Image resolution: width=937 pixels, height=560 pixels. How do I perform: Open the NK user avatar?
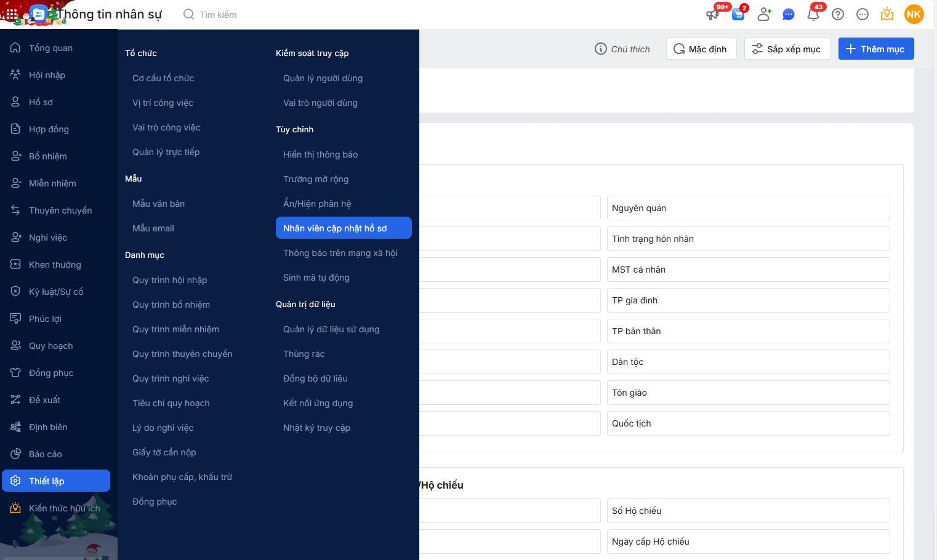click(x=914, y=14)
